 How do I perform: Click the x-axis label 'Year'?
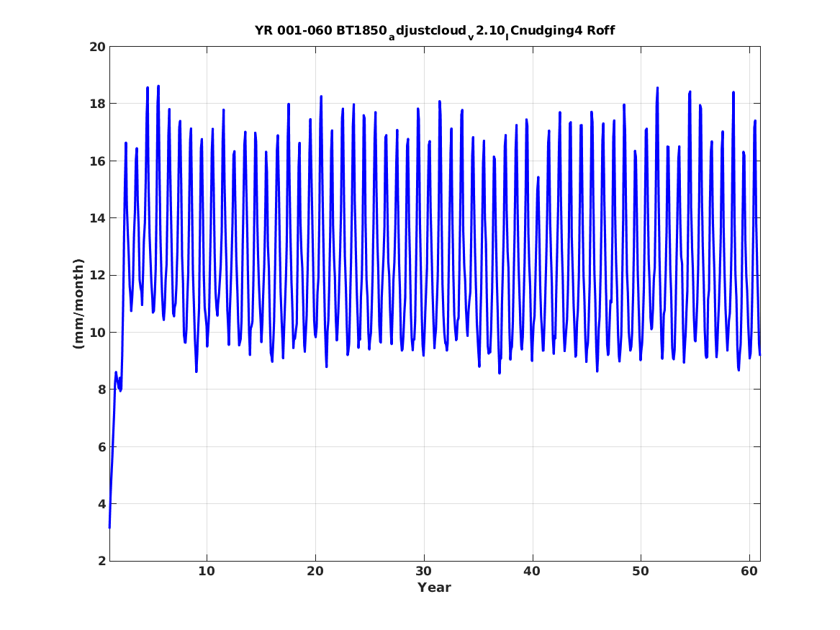click(434, 587)
